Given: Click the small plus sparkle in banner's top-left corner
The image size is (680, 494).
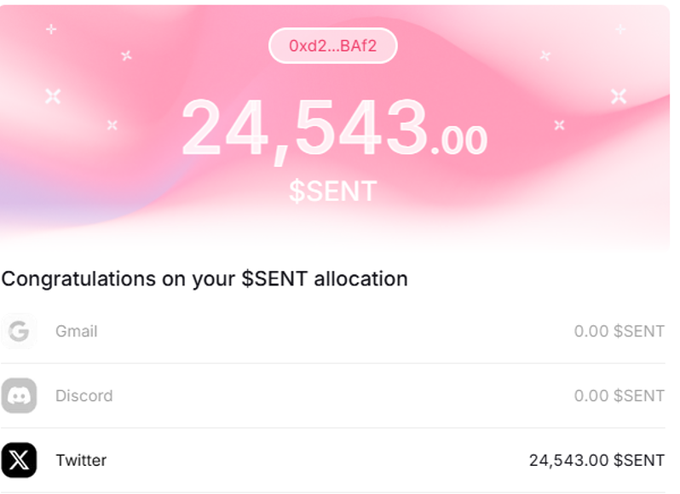Looking at the screenshot, I should tap(51, 29).
